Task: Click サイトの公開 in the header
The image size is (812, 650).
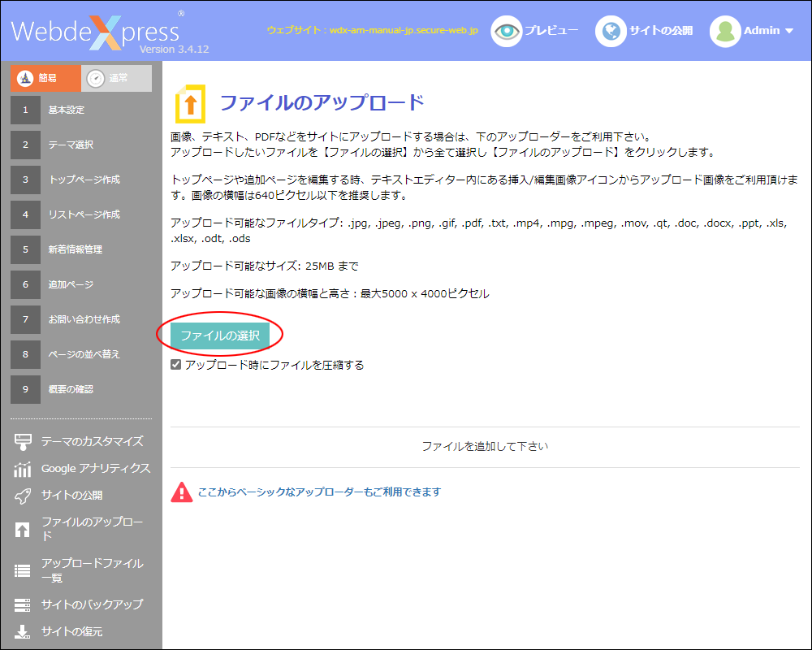Action: [x=661, y=31]
